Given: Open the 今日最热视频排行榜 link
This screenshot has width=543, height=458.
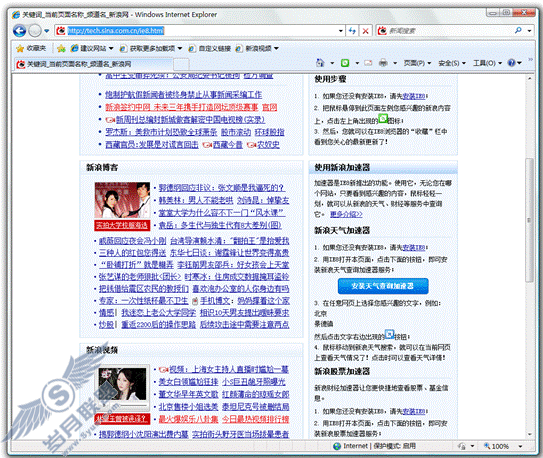Looking at the screenshot, I should (256, 419).
